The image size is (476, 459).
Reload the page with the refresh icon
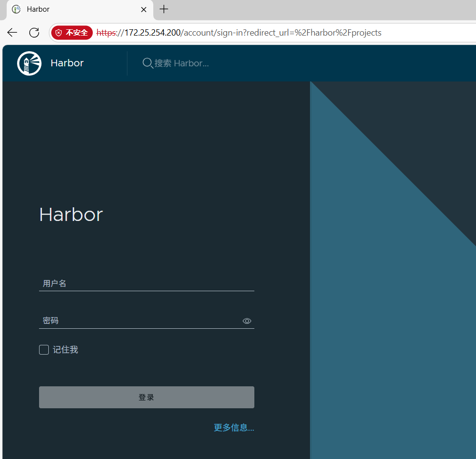click(34, 33)
